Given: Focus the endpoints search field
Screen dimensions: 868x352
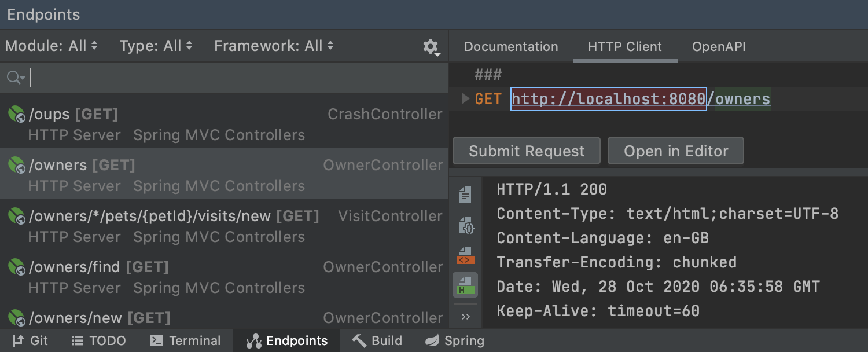Looking at the screenshot, I should pos(231,78).
